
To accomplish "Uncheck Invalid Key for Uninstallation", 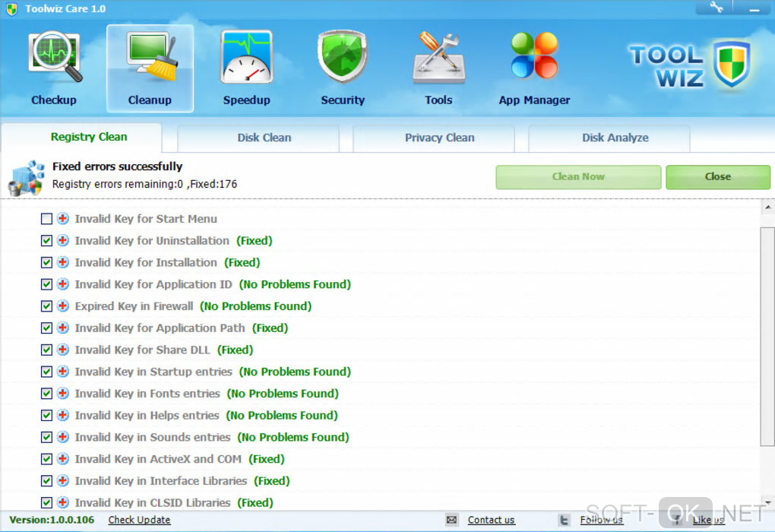I will [46, 241].
